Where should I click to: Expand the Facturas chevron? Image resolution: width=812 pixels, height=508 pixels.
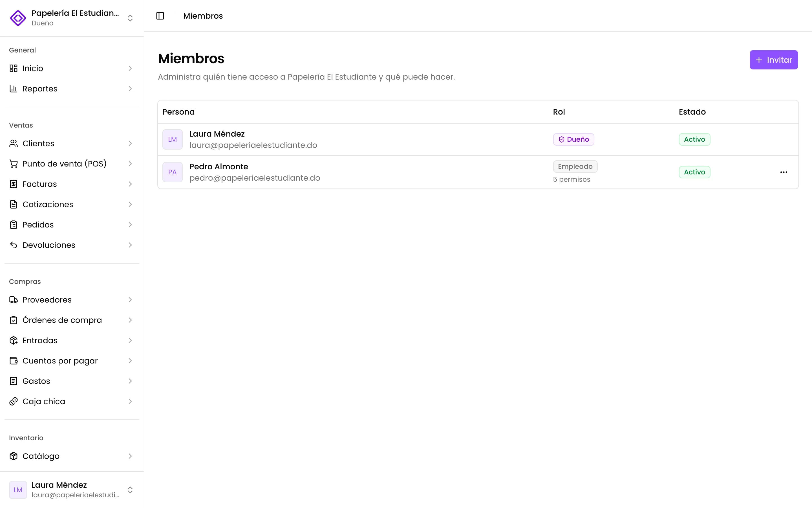click(130, 184)
